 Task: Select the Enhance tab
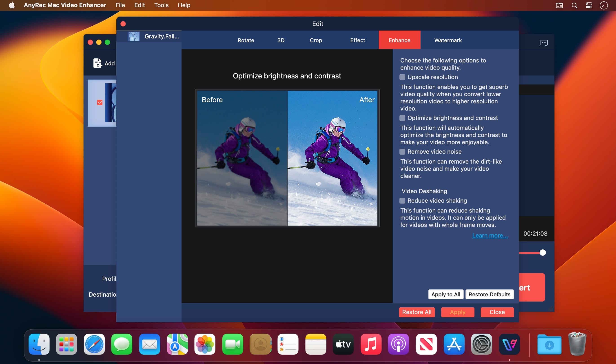click(x=399, y=40)
